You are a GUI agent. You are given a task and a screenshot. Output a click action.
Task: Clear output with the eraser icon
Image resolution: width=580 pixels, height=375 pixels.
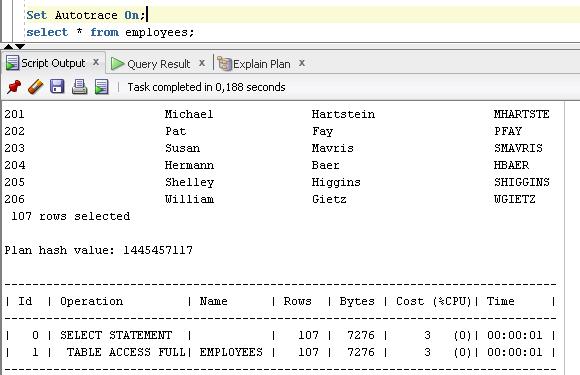[36, 87]
